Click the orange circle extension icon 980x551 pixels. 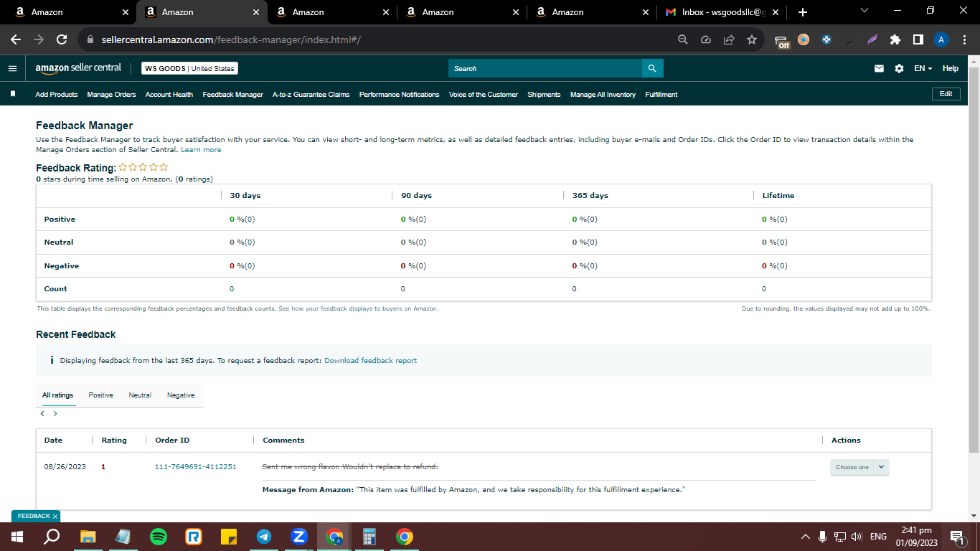[804, 40]
